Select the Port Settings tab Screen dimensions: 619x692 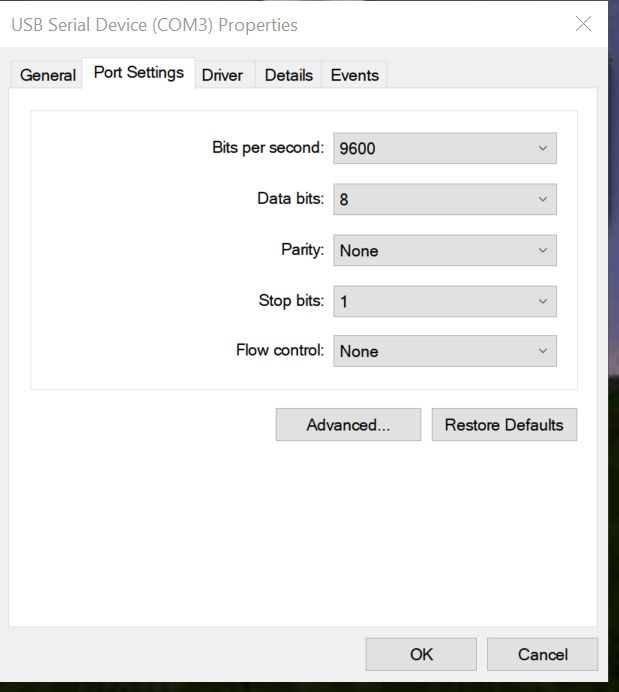point(139,72)
